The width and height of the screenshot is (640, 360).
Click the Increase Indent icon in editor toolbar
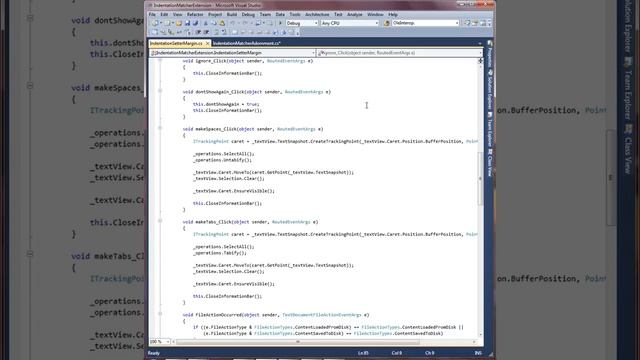pyautogui.click(x=206, y=32)
